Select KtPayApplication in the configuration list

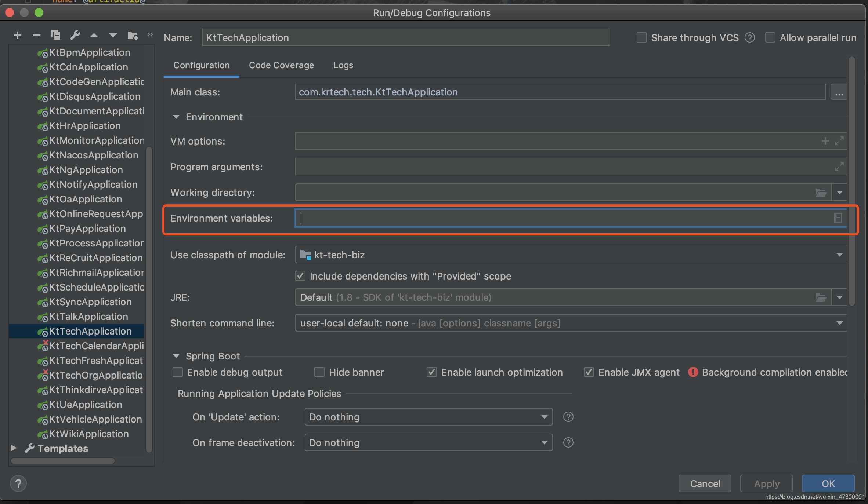87,229
